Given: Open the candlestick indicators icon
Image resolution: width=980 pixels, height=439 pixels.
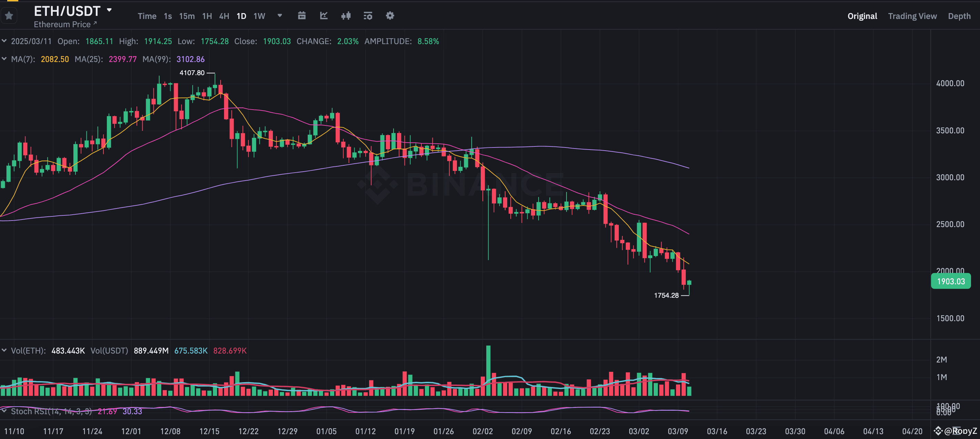Looking at the screenshot, I should tap(346, 16).
